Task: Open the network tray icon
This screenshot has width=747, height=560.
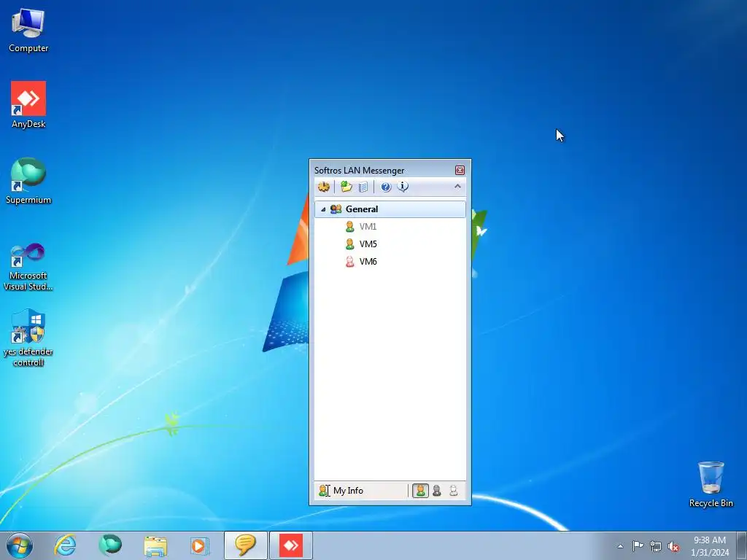Action: [x=656, y=546]
